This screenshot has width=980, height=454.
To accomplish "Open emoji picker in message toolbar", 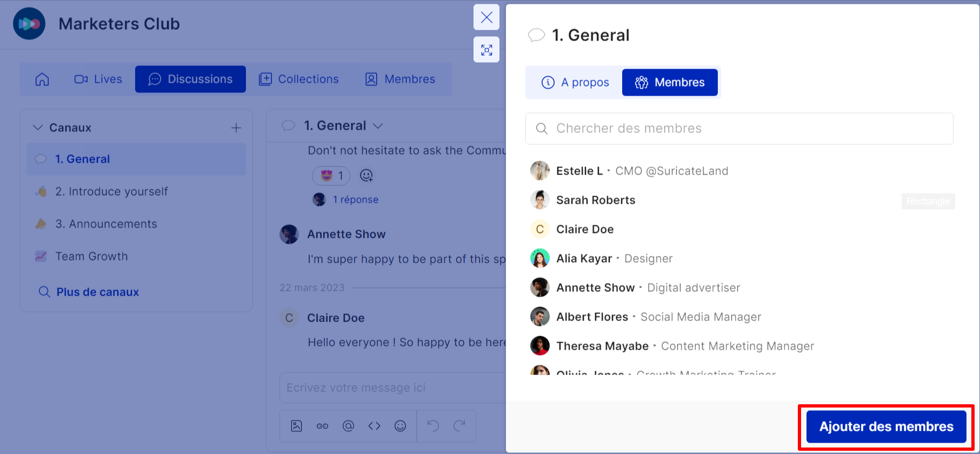I will click(x=400, y=426).
